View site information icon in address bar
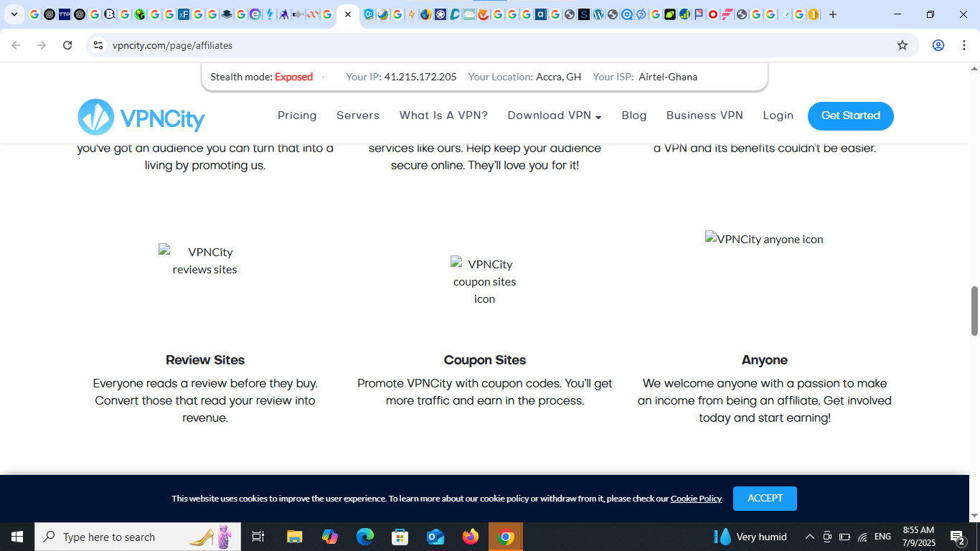The image size is (980, 551). point(98,45)
